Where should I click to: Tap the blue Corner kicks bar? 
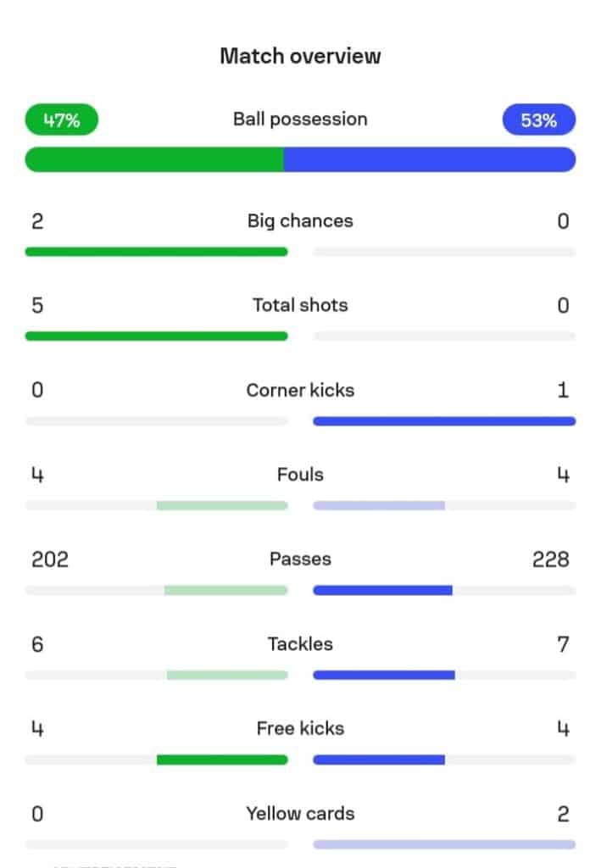point(444,421)
